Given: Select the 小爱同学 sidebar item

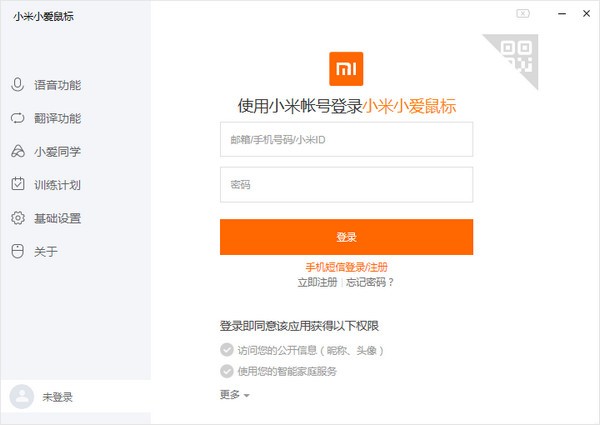Looking at the screenshot, I should click(57, 152).
